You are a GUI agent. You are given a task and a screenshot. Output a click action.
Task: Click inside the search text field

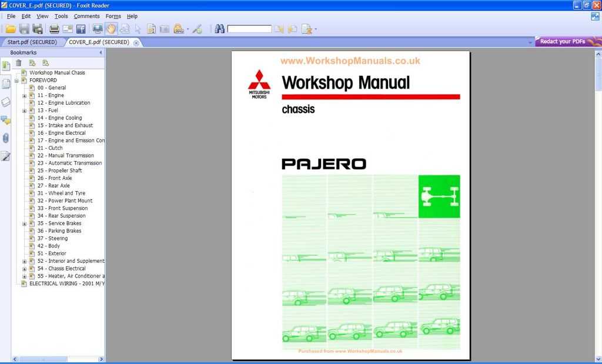click(x=249, y=29)
